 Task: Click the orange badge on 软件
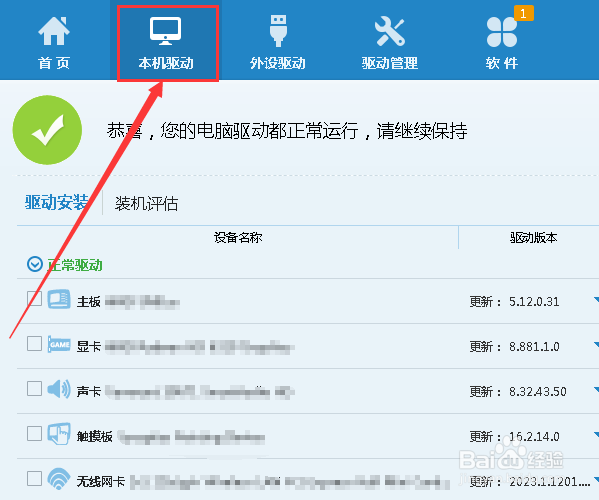[x=523, y=14]
